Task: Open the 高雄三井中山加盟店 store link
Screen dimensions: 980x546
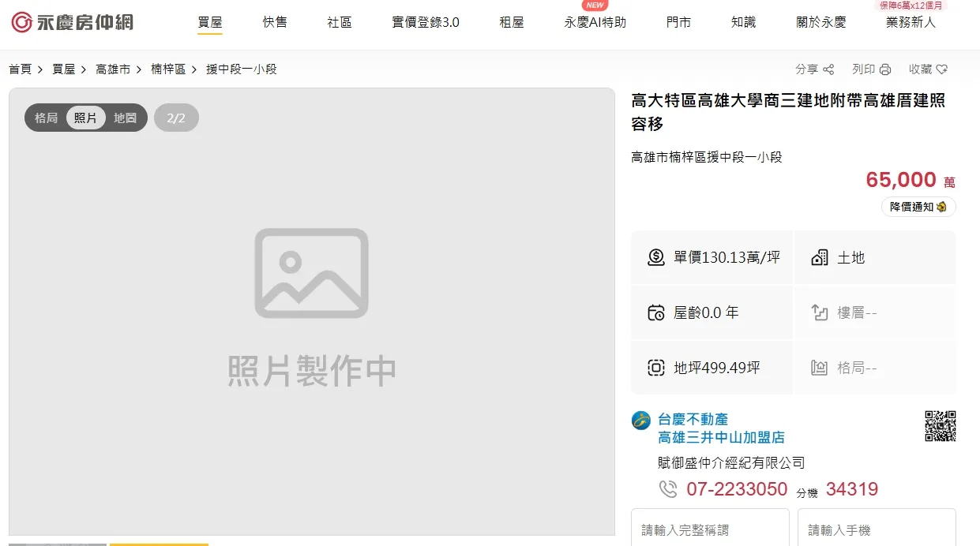Action: (721, 437)
